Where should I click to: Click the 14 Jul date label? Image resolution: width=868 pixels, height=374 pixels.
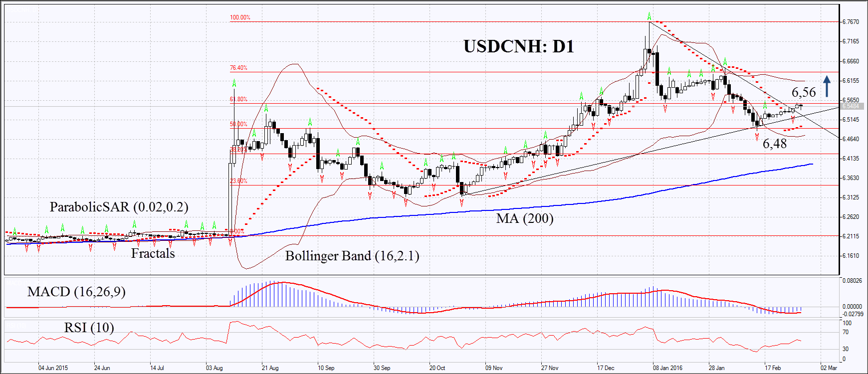click(x=157, y=368)
